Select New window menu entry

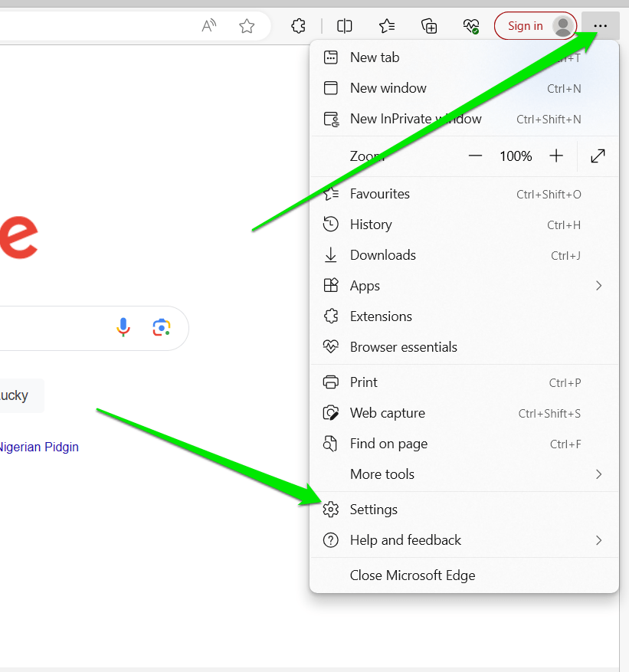coord(464,88)
